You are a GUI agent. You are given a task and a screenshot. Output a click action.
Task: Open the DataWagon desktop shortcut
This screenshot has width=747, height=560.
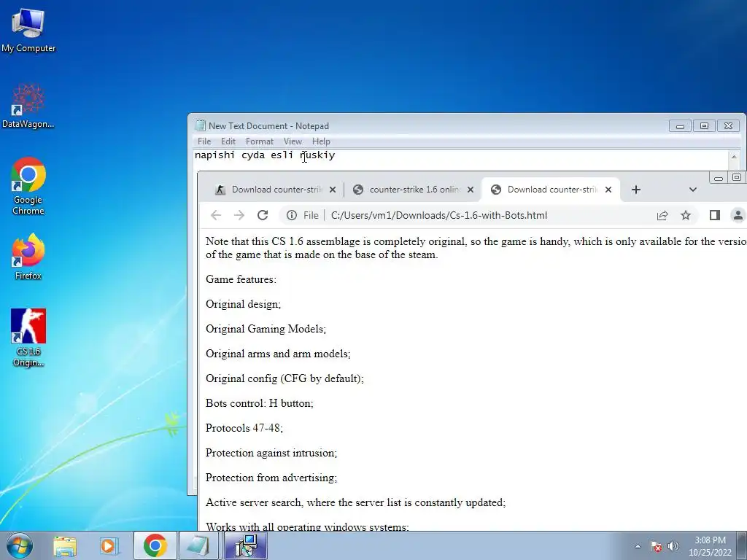click(28, 106)
